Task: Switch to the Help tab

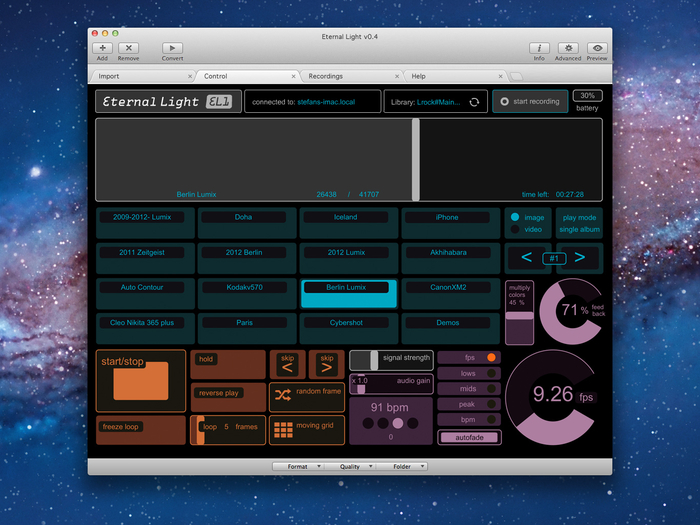Action: point(454,76)
